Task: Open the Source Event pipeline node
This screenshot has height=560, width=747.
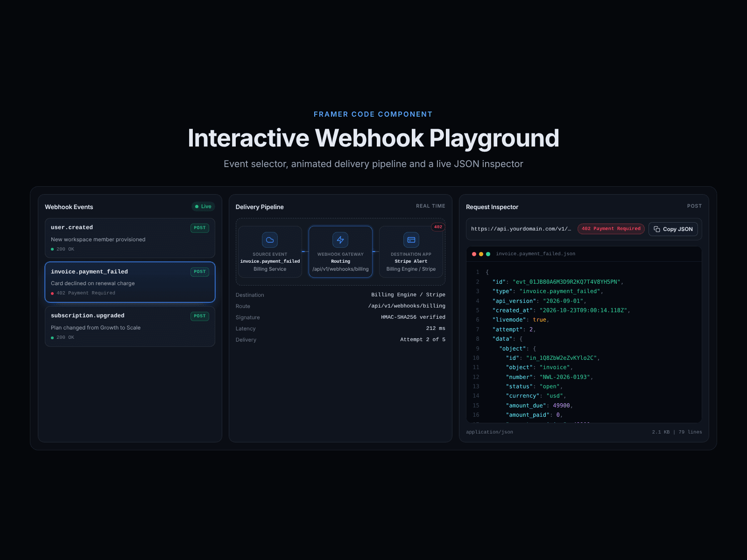Action: (270, 252)
